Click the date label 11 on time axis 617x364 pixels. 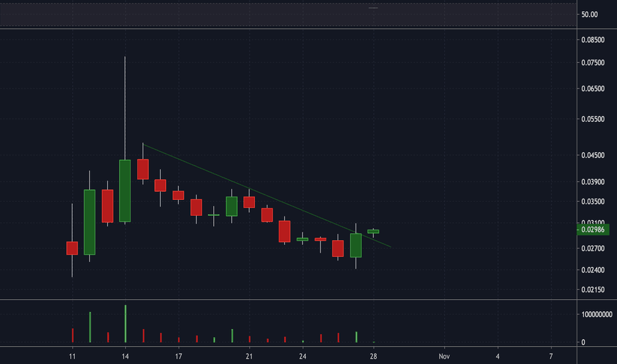pyautogui.click(x=72, y=356)
